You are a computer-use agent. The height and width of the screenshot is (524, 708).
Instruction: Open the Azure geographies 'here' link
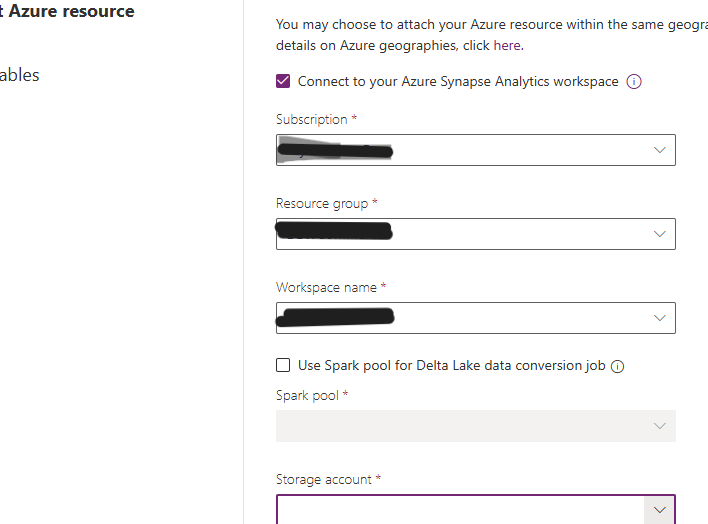pos(508,46)
